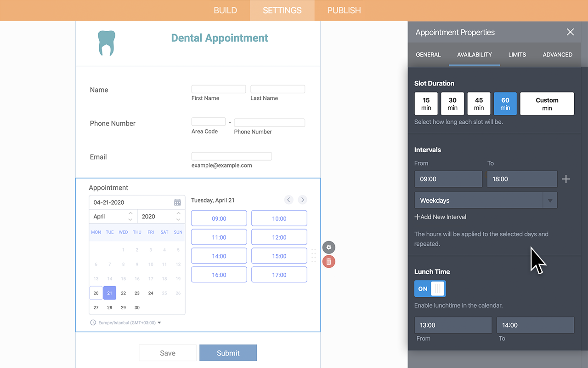Click the Save button
588x368 pixels.
pyautogui.click(x=168, y=353)
